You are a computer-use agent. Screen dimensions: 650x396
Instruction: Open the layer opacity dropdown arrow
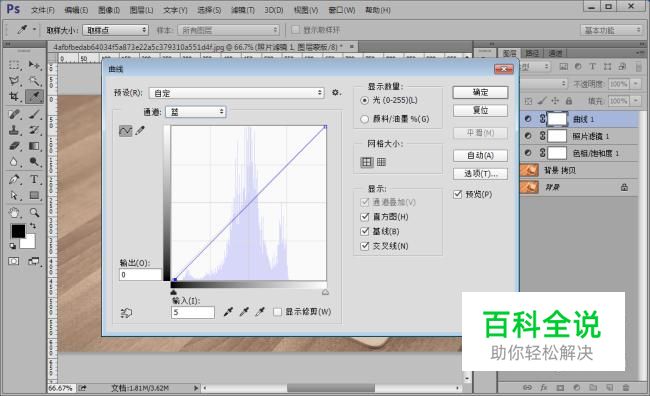coord(635,84)
